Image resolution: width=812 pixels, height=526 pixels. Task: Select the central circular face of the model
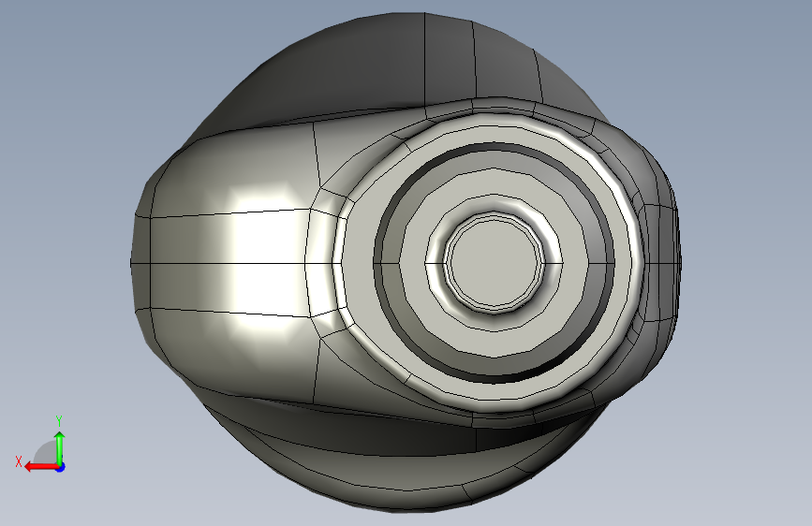click(495, 263)
